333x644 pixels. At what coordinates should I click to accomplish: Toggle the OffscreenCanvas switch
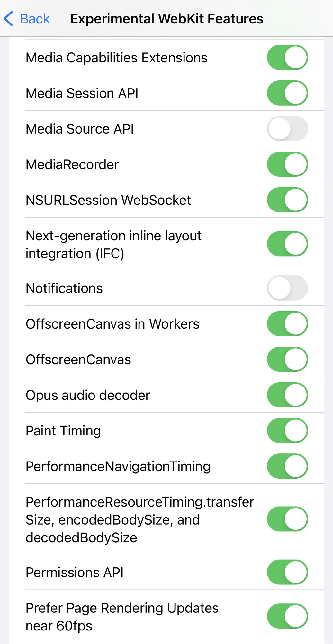click(287, 359)
